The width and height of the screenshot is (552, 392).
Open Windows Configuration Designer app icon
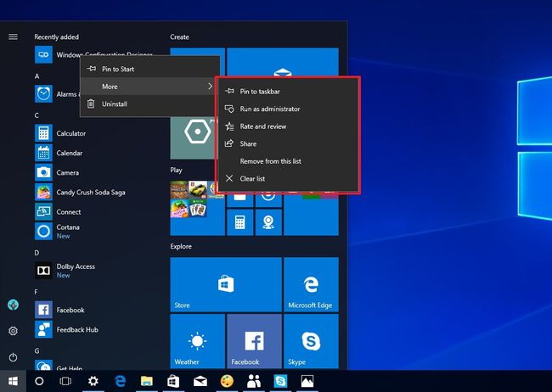[43, 54]
